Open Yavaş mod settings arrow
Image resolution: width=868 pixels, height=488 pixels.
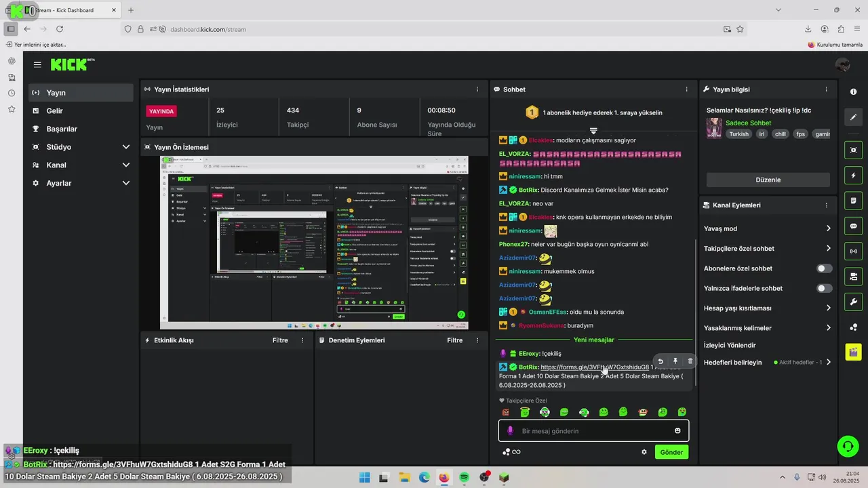click(x=828, y=228)
